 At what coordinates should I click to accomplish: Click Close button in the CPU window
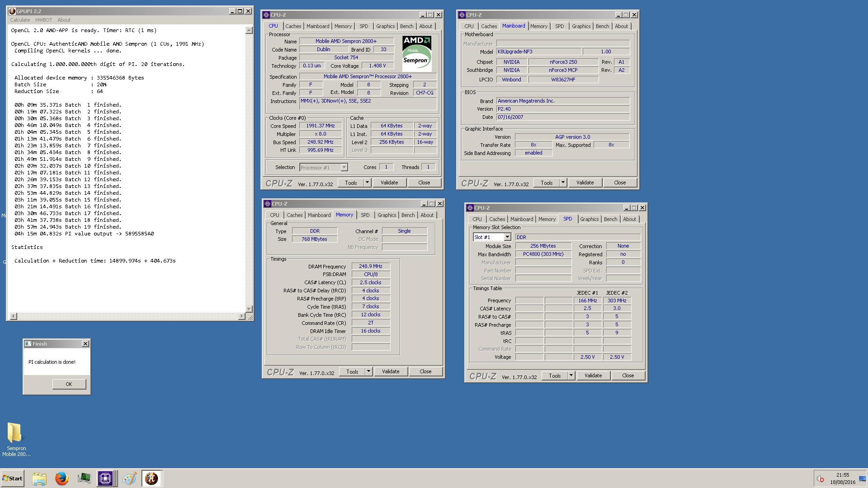click(x=424, y=183)
